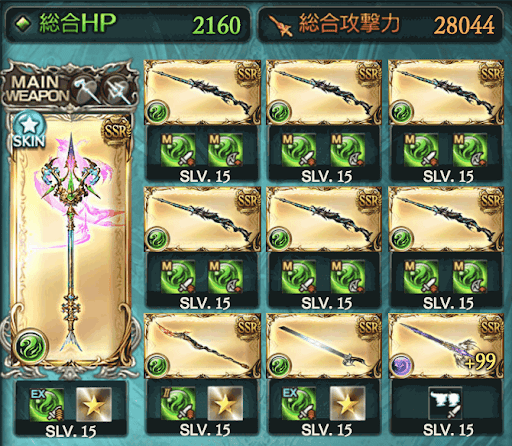Viewport: 512px width, 446px height.
Task: Click first axe specialty icon beside MAIN WEAPON
Action: tap(87, 91)
